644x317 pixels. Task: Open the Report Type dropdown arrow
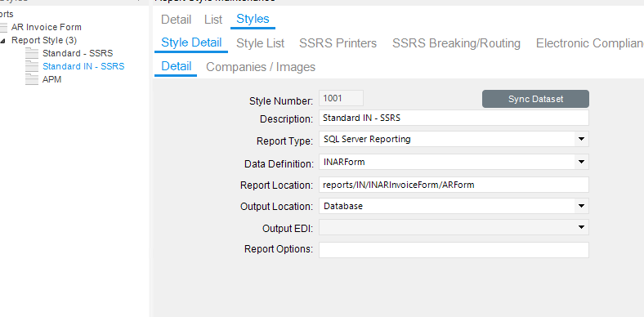pos(581,139)
